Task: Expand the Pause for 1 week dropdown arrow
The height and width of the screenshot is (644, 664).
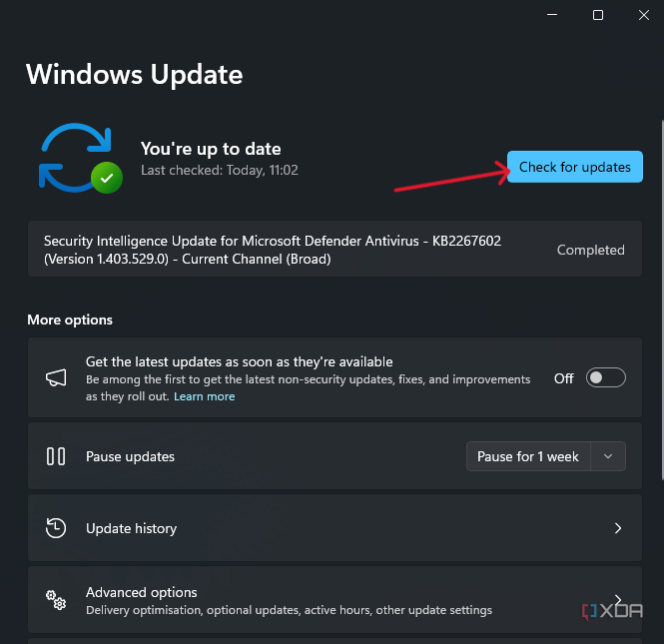Action: [608, 456]
